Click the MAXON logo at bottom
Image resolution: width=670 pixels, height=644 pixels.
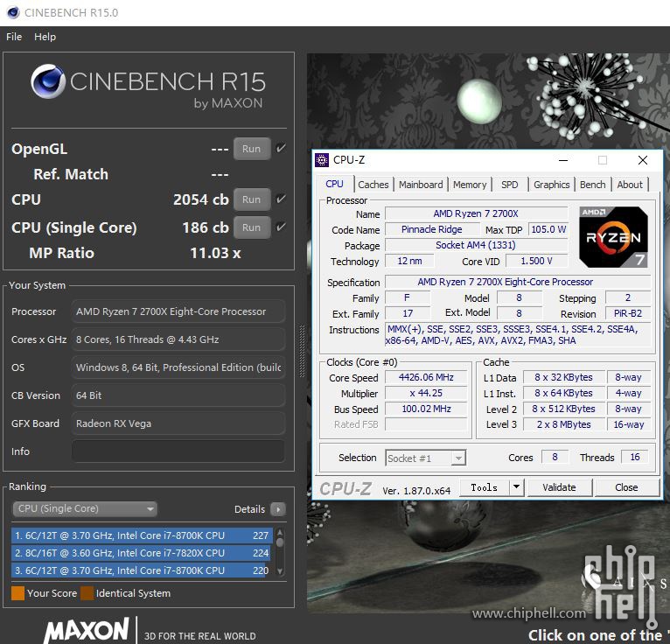tap(87, 630)
